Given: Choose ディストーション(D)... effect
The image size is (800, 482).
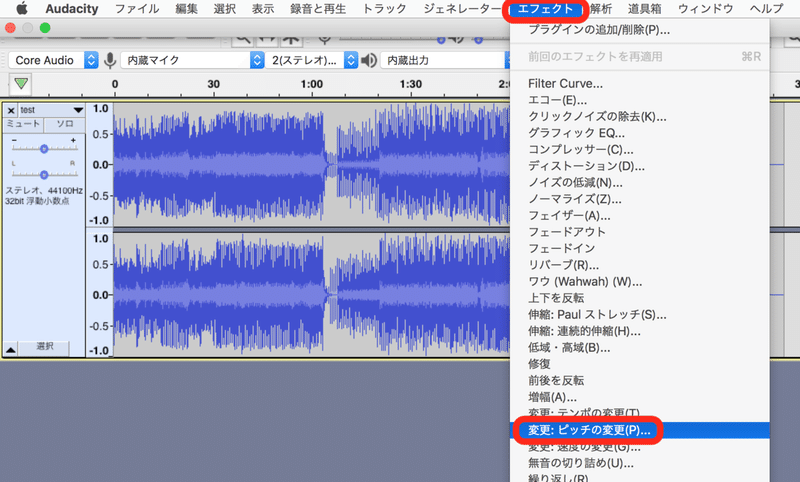Looking at the screenshot, I should pyautogui.click(x=640, y=166).
